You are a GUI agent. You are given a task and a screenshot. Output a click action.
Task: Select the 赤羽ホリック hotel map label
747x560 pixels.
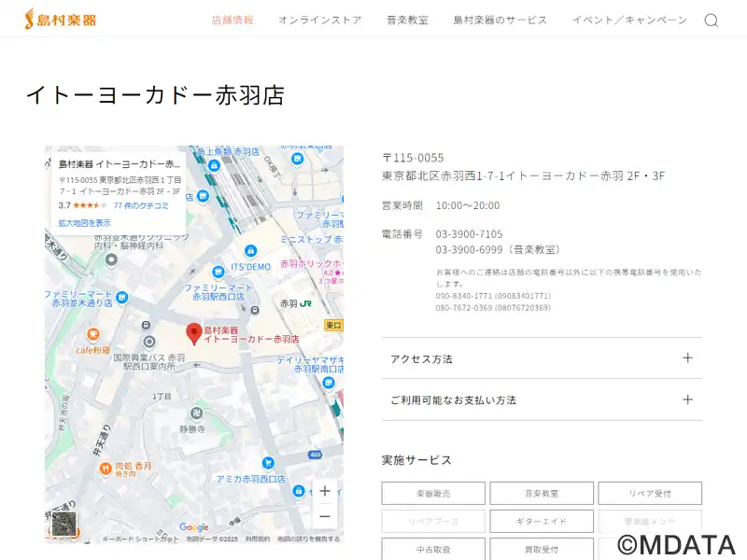tap(312, 263)
